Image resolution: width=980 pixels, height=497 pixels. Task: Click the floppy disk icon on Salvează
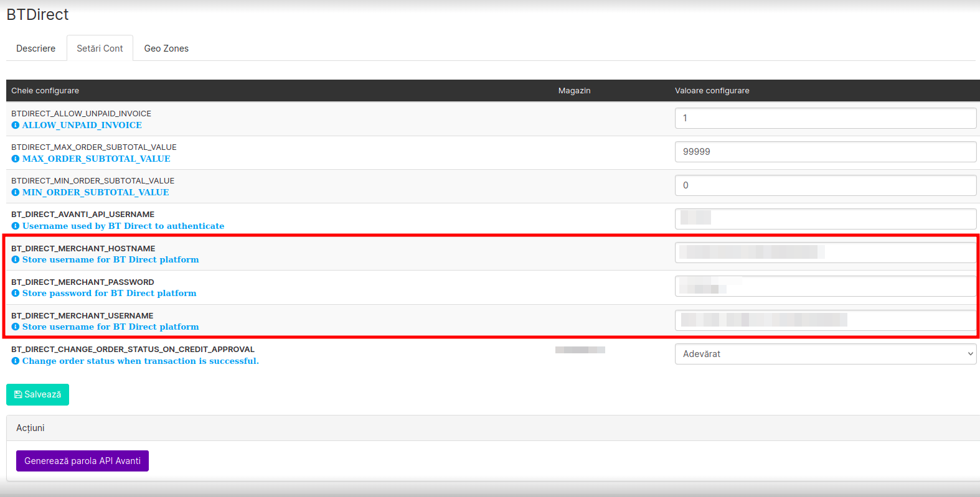[18, 394]
